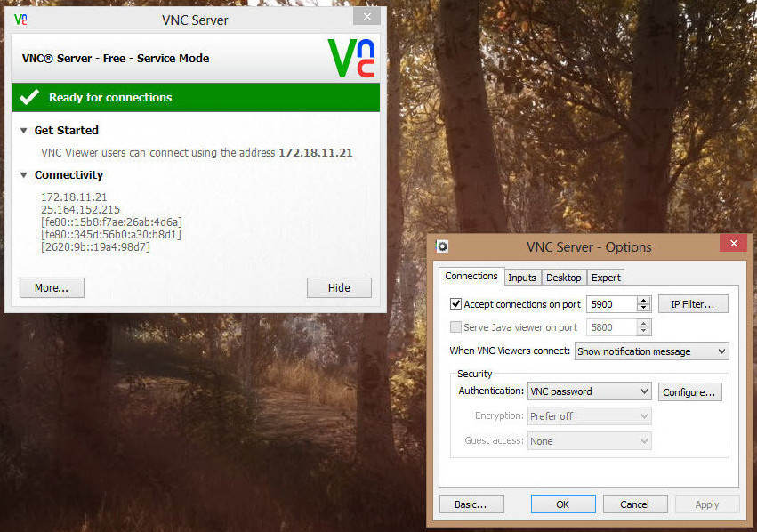Image resolution: width=757 pixels, height=532 pixels.
Task: Open the When VNC Viewers connect dropdown
Action: point(651,351)
